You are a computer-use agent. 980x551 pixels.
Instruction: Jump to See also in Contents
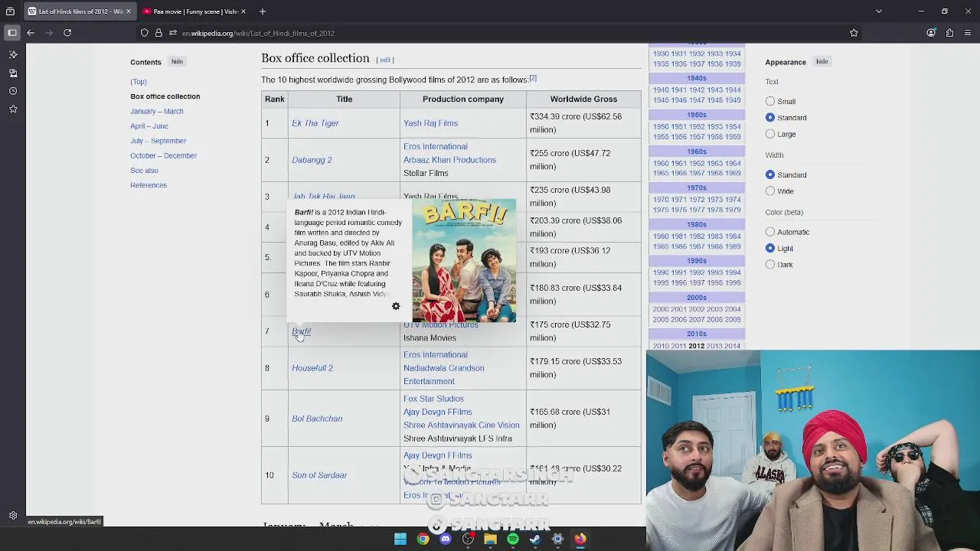point(144,170)
